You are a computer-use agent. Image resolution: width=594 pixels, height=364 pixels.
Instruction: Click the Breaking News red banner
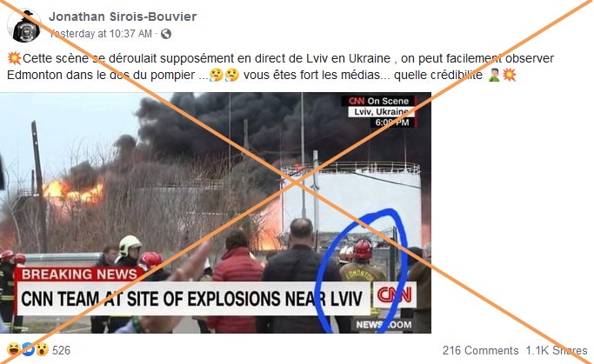click(79, 274)
